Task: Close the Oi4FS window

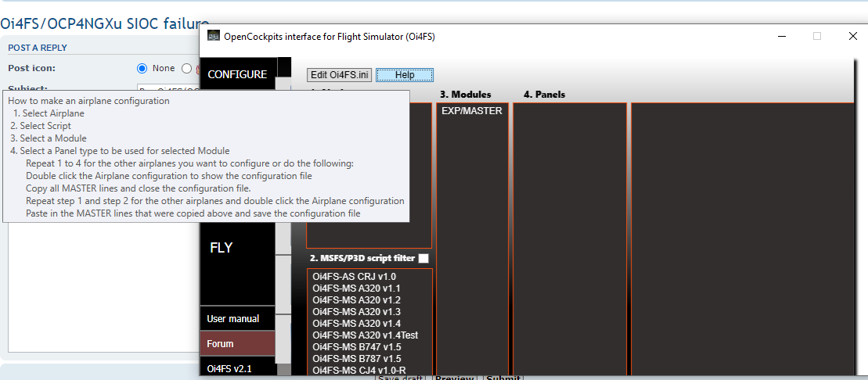Action: (852, 37)
